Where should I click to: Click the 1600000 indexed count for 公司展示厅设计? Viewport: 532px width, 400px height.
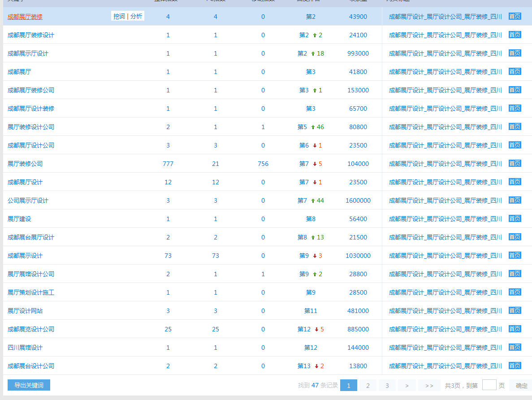(358, 200)
